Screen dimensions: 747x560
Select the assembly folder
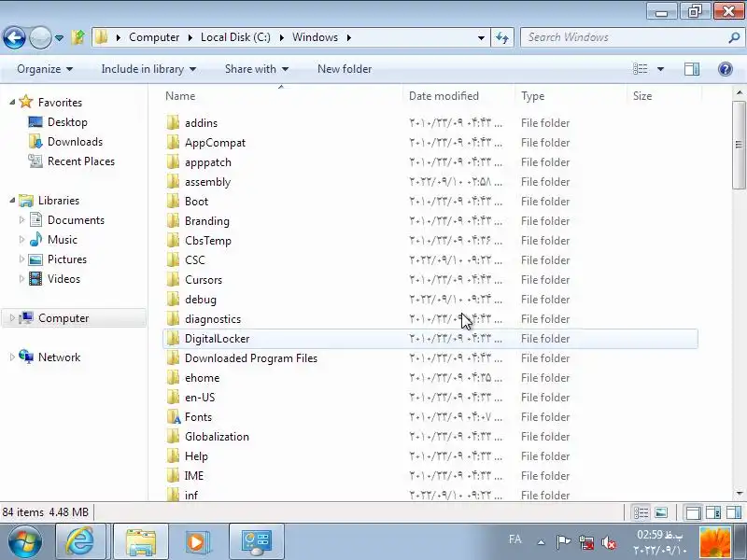(x=207, y=181)
